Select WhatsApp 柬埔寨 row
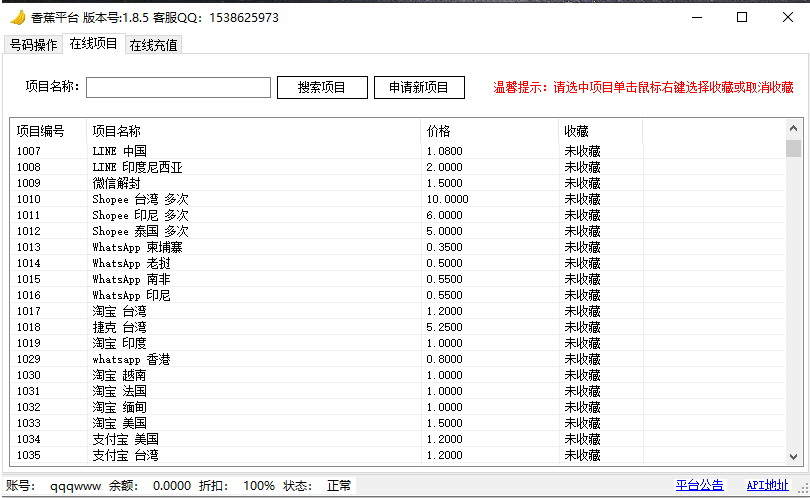810x498 pixels. pos(398,247)
